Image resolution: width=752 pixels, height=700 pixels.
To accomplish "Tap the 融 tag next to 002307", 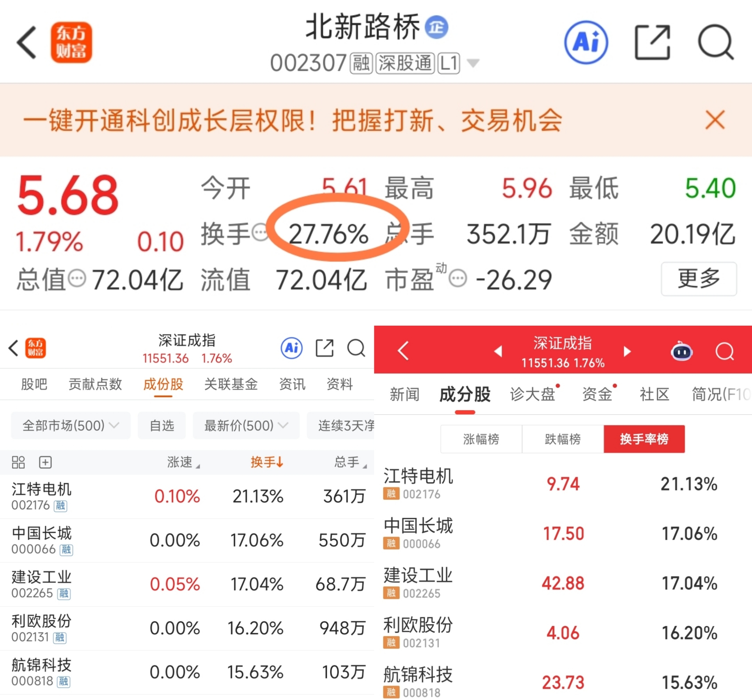I will click(361, 63).
